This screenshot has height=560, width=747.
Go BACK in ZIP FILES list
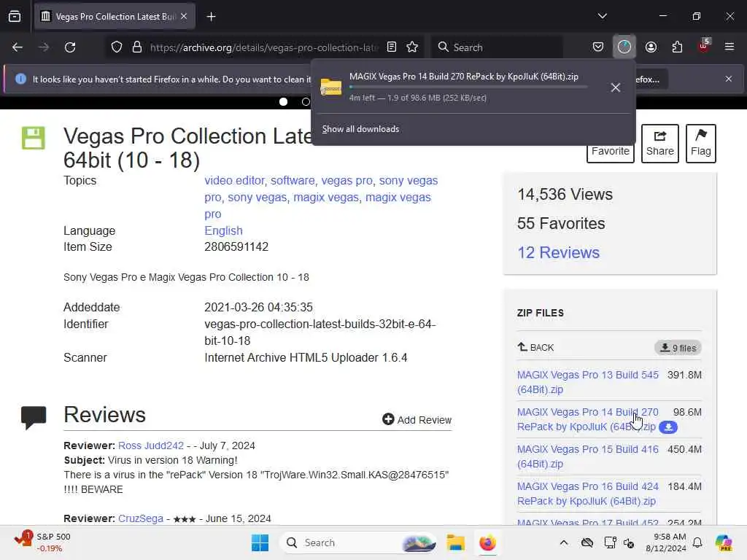[x=535, y=347]
